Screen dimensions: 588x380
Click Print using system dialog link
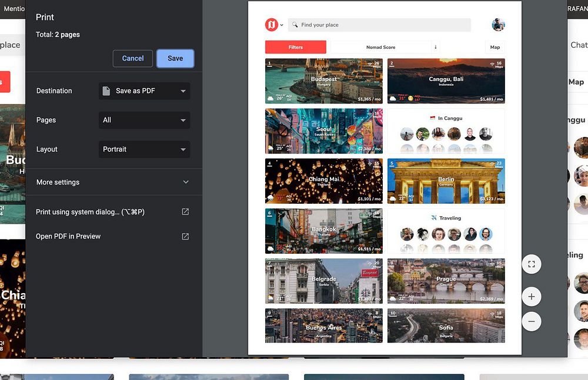point(90,212)
